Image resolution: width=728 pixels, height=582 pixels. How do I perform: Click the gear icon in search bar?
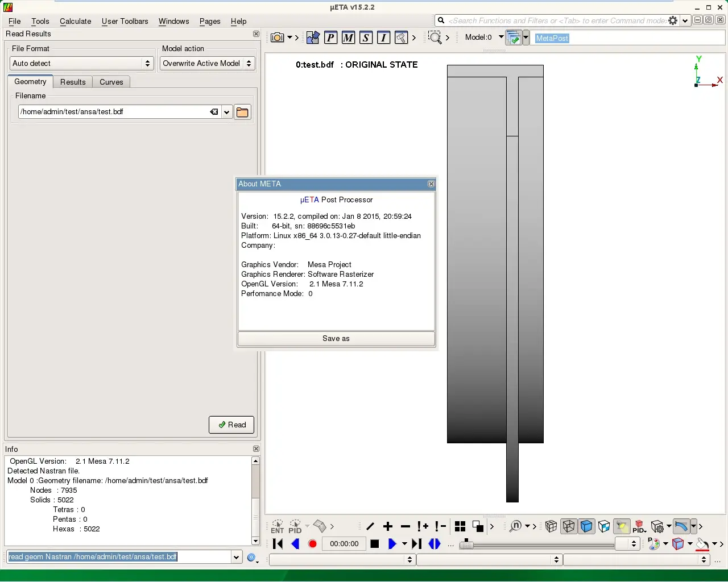673,20
